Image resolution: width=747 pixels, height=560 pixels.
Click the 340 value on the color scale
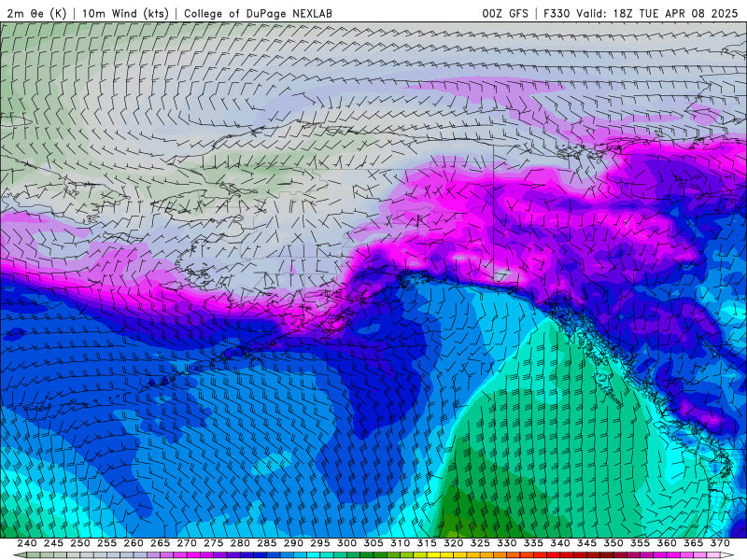click(x=560, y=543)
